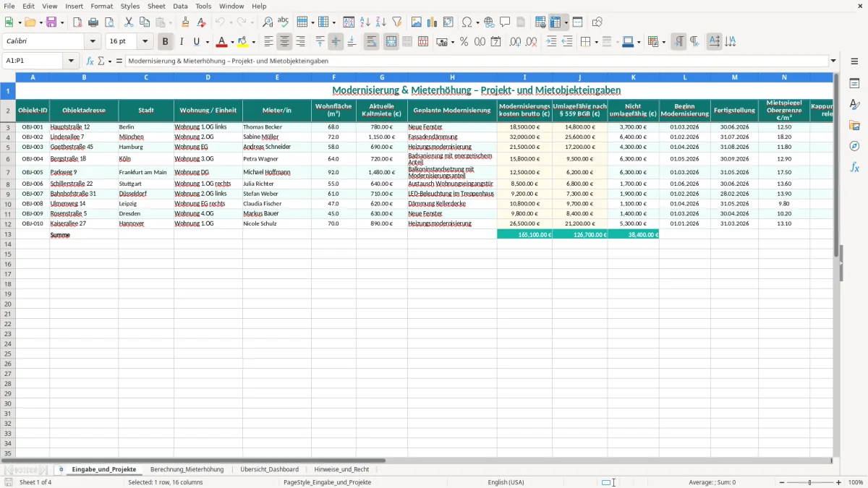Screen dimensions: 868x488
Task: Open sidebar Properties panel icon
Action: tap(854, 83)
